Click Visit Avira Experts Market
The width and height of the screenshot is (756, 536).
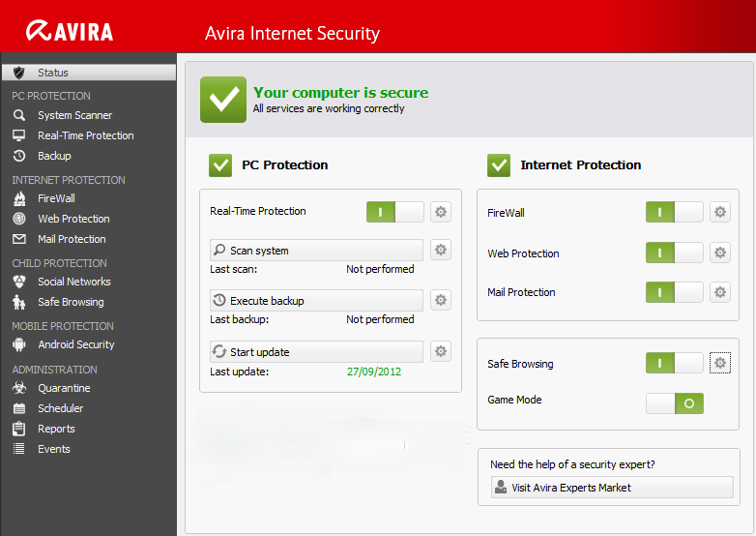click(611, 488)
